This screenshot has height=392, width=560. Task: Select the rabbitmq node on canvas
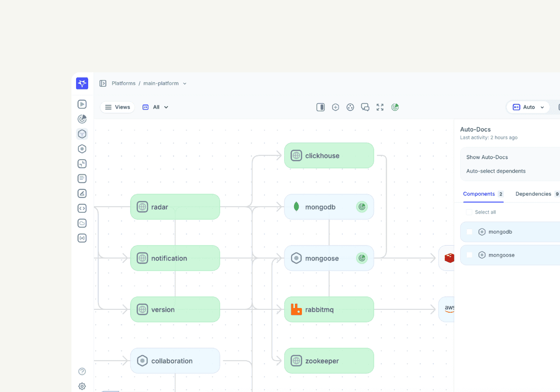(x=329, y=309)
